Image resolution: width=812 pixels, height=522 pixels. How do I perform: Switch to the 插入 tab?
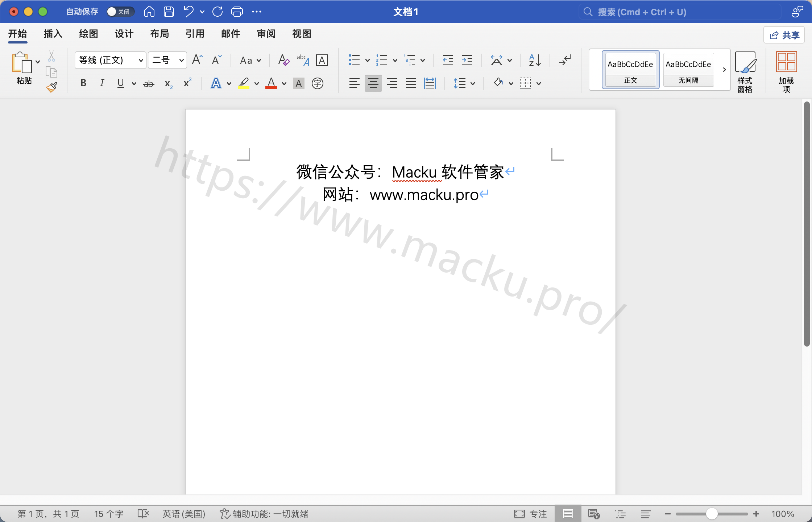pos(53,34)
